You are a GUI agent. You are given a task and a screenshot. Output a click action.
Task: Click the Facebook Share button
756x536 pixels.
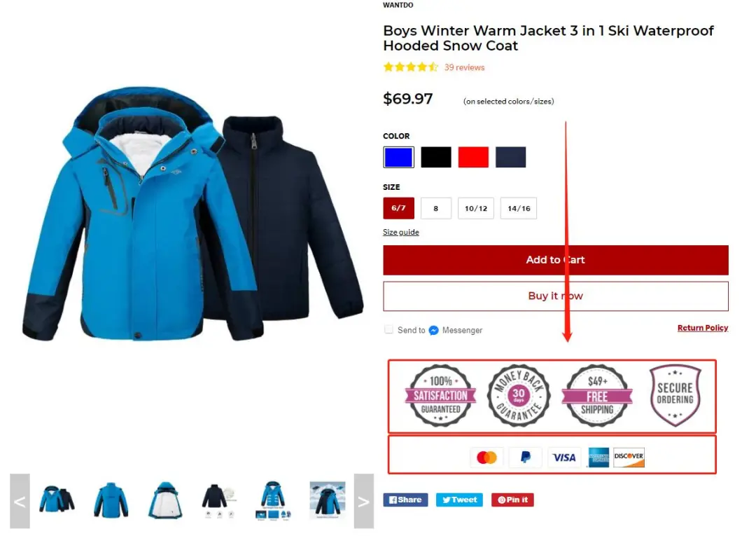(405, 500)
